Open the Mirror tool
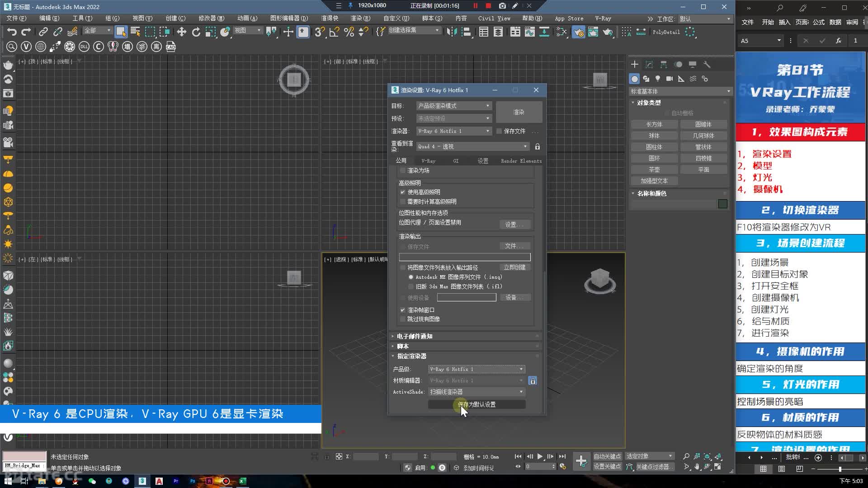 tap(452, 32)
